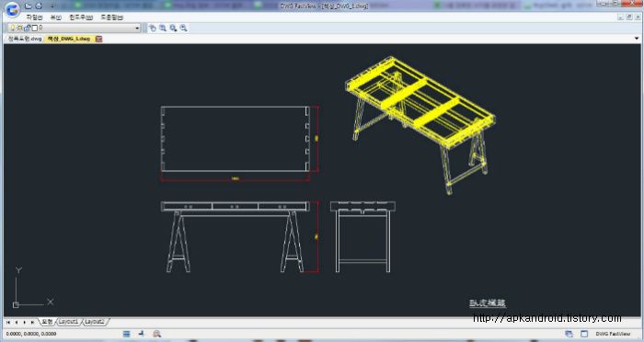Jump to last layout tab arrow
Image resolution: width=644 pixels, height=342 pixels.
(32, 323)
